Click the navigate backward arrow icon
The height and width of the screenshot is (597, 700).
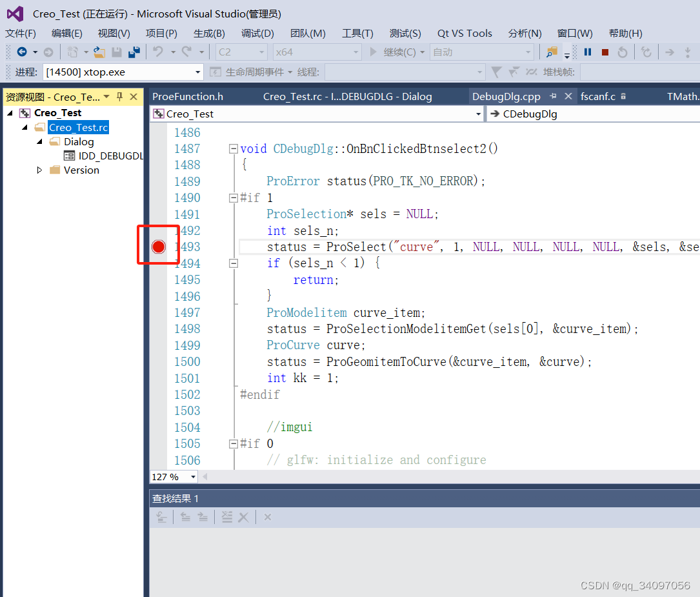coord(22,52)
